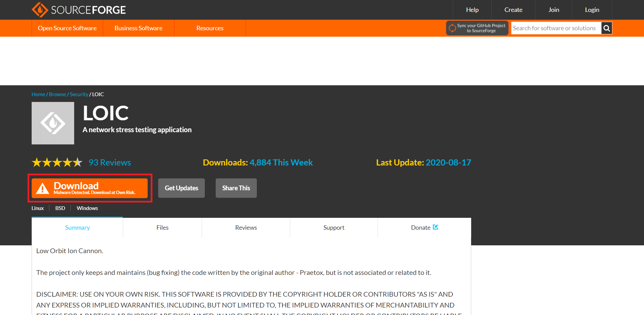The image size is (644, 315).
Task: Click the LOIC breadcrumb text
Action: [98, 94]
